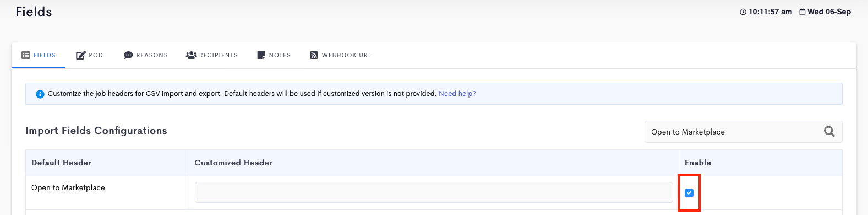Switch to the Notes tab

point(274,55)
